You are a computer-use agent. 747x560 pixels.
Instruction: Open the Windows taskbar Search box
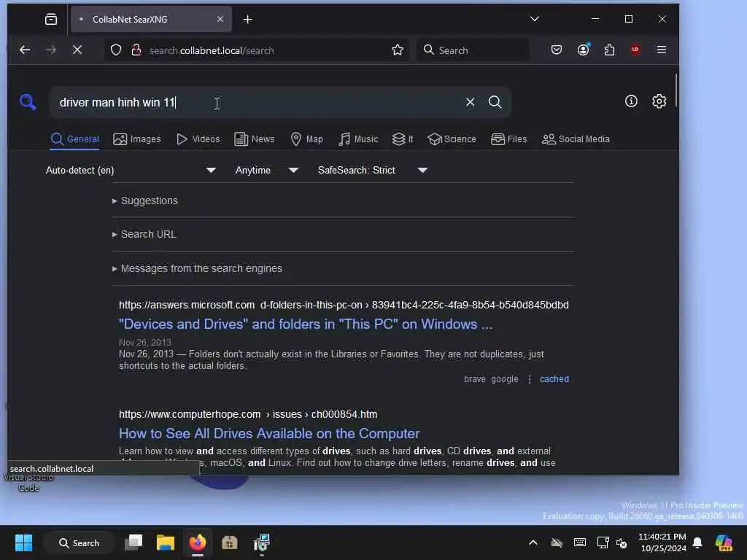(79, 542)
